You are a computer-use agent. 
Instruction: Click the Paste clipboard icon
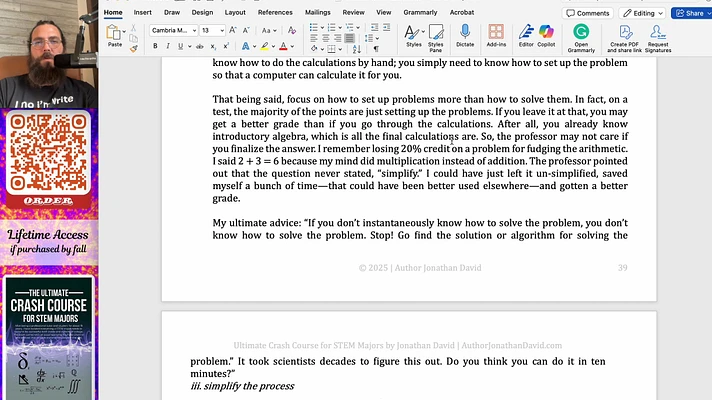point(113,33)
